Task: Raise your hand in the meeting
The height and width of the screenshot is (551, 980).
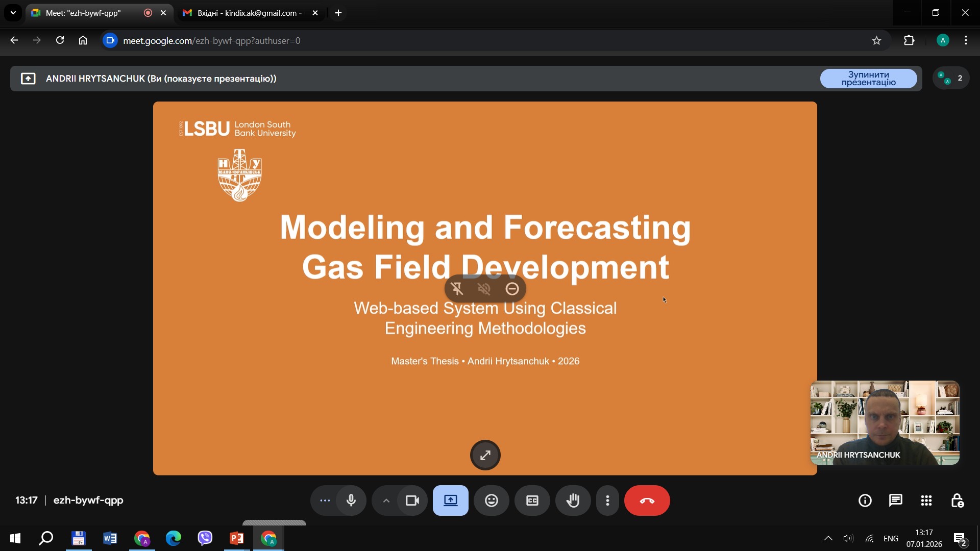Action: click(x=573, y=500)
